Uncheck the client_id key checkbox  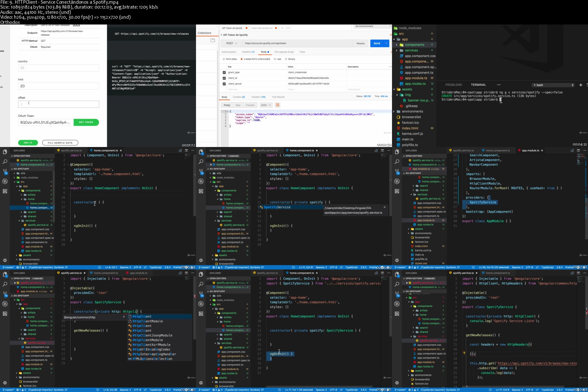click(x=224, y=78)
